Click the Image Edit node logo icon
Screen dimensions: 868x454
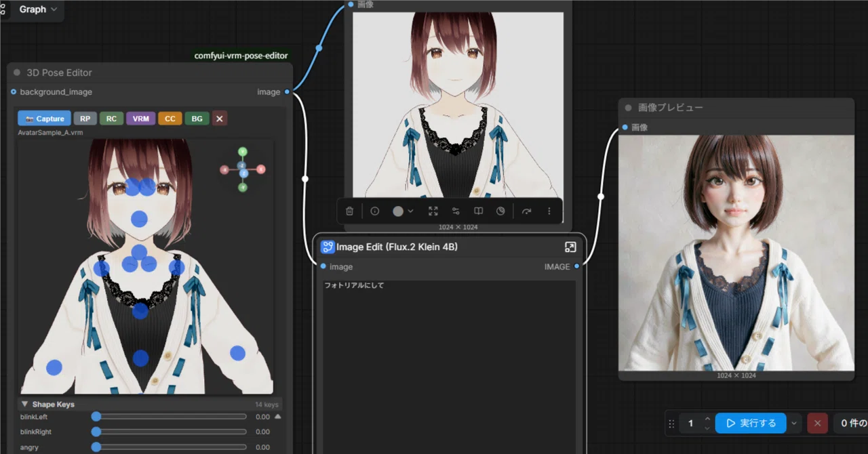click(328, 247)
